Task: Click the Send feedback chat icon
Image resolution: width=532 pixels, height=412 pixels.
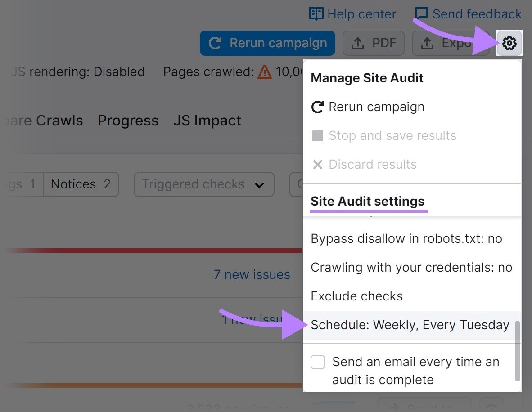Action: point(421,13)
